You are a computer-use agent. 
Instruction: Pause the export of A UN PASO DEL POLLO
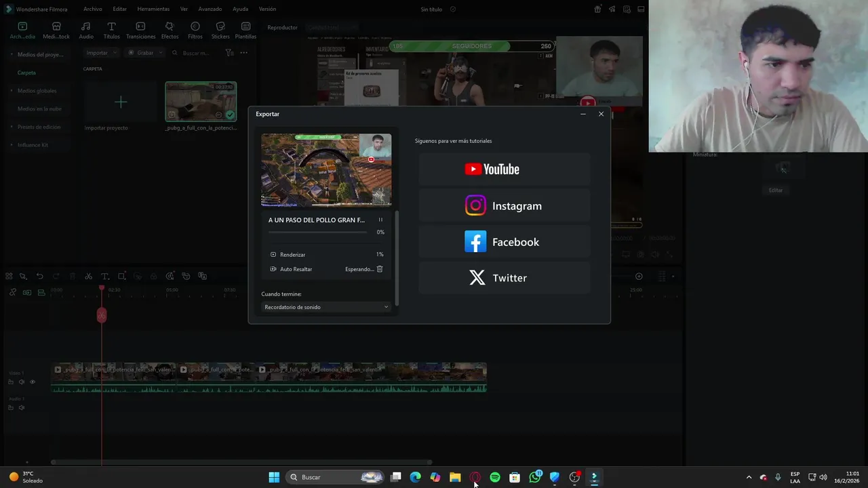click(x=380, y=220)
